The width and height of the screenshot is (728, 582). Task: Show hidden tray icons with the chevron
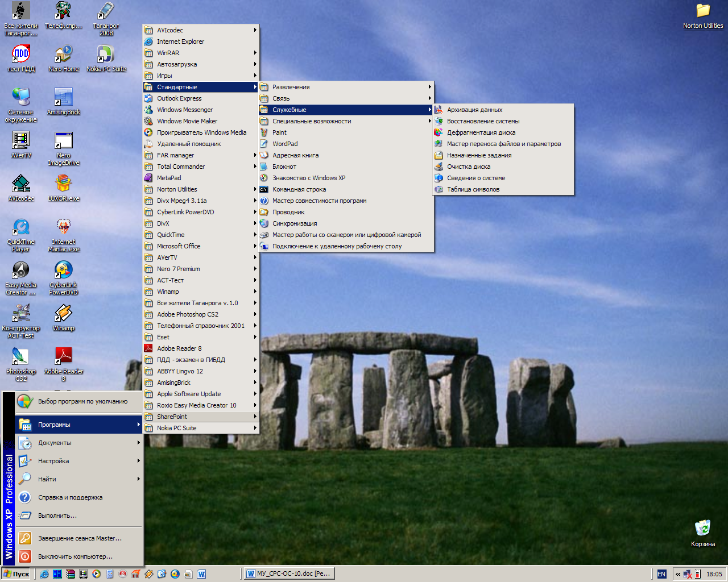click(x=678, y=574)
